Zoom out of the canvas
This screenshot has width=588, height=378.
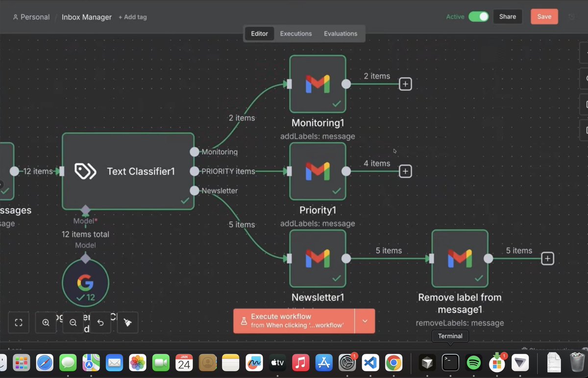point(73,323)
